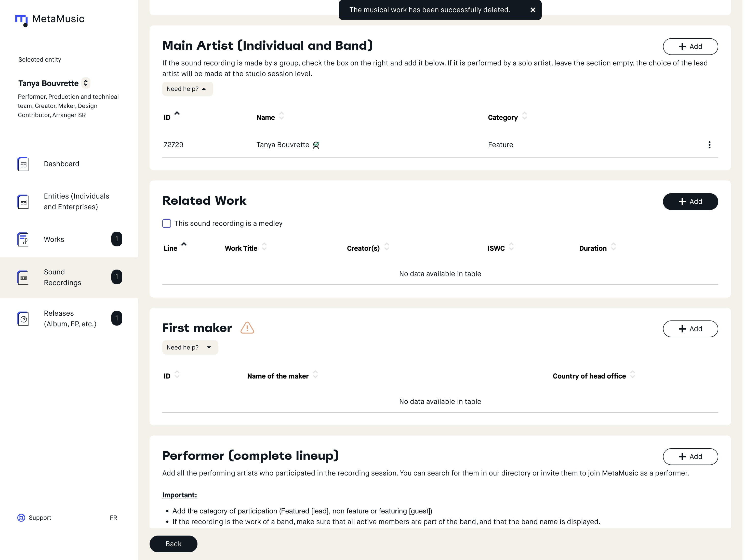The height and width of the screenshot is (560, 745).
Task: Switch language to FR
Action: [113, 517]
